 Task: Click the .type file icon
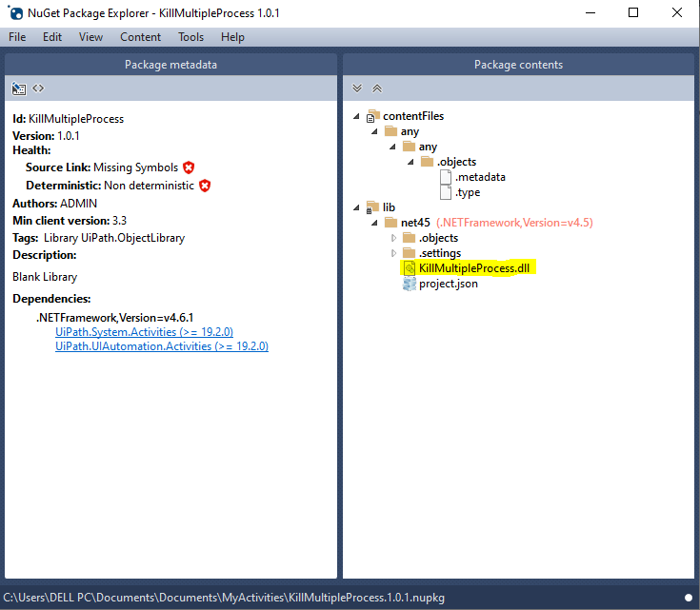[x=446, y=192]
